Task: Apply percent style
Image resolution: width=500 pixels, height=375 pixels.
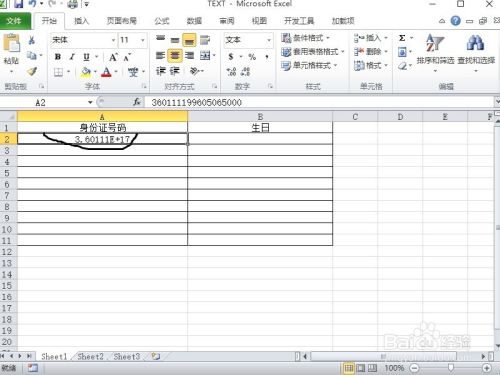Action: click(x=252, y=57)
